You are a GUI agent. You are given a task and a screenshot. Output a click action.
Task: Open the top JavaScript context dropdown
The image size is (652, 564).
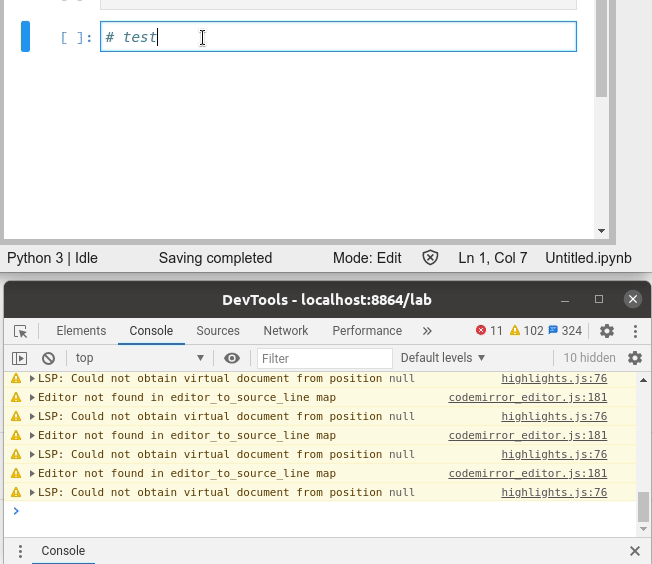tap(140, 358)
